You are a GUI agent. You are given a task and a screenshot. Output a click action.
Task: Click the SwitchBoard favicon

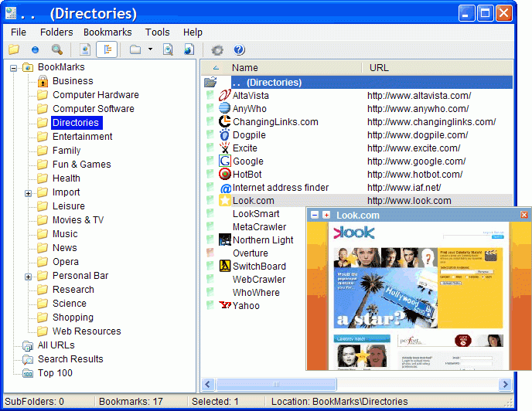(224, 266)
